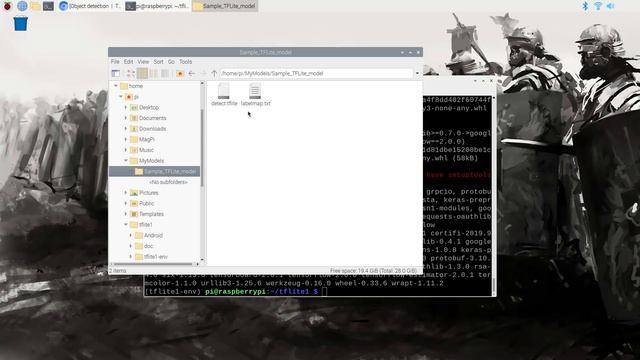Switch to thumbnail view

pos(142,73)
